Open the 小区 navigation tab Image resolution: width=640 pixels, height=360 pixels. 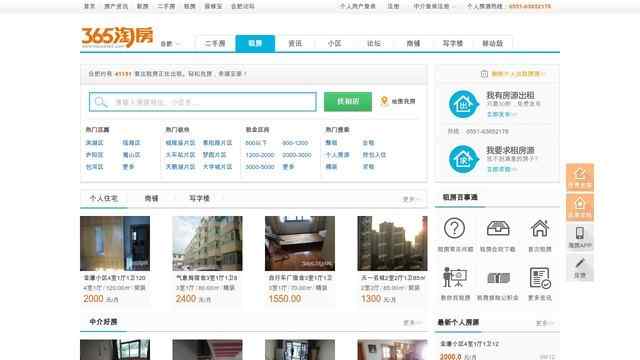pyautogui.click(x=335, y=43)
